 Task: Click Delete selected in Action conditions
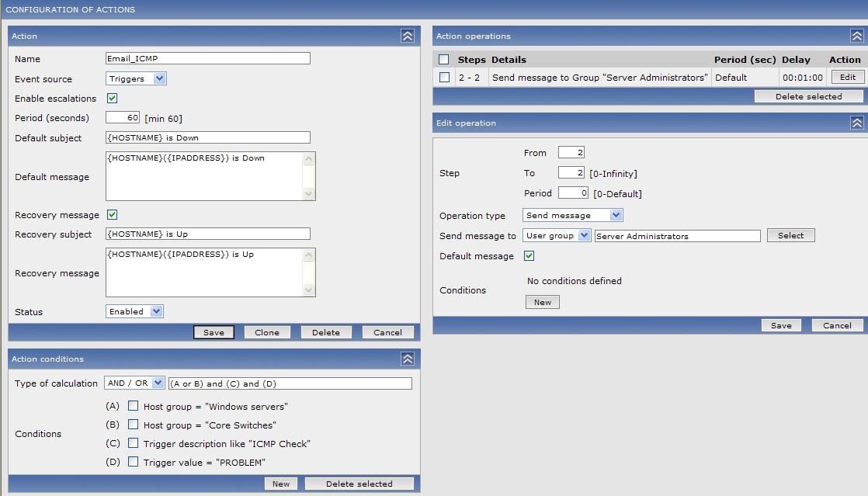tap(359, 484)
